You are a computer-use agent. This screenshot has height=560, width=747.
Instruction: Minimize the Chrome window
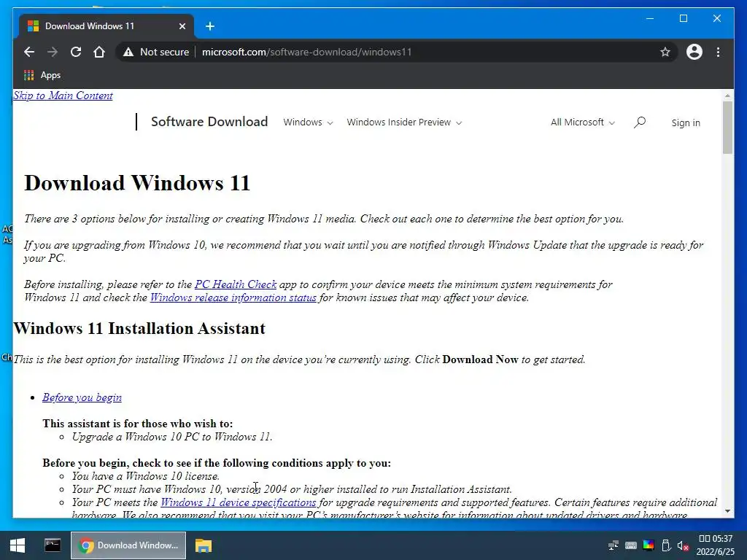pos(650,18)
